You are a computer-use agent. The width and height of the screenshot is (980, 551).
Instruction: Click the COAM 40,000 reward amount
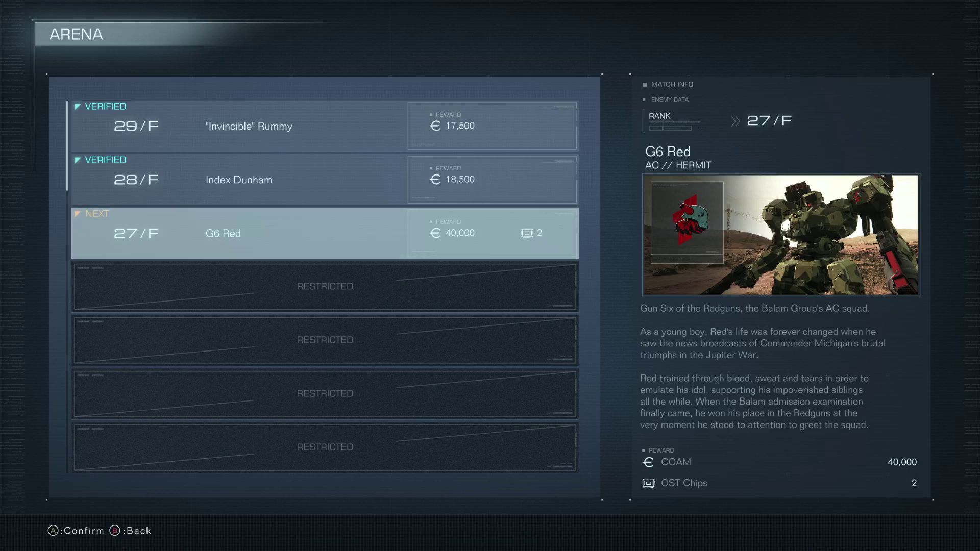(x=902, y=462)
